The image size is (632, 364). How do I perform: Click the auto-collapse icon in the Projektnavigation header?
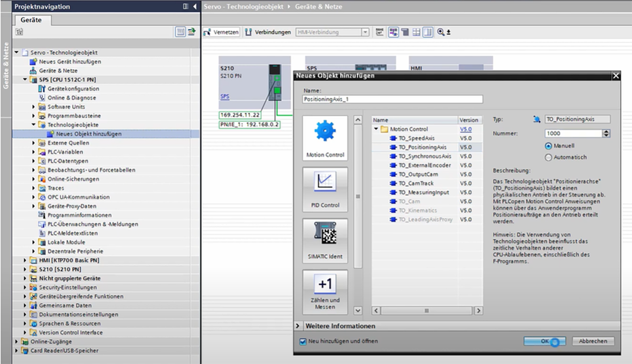[x=186, y=7]
